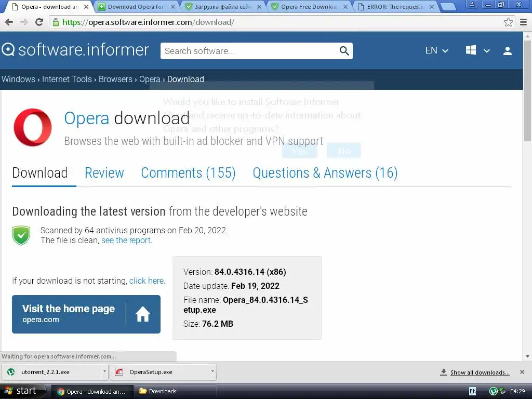Close the 'Download Opera for' tab
This screenshot has height=399, width=532.
tap(173, 7)
